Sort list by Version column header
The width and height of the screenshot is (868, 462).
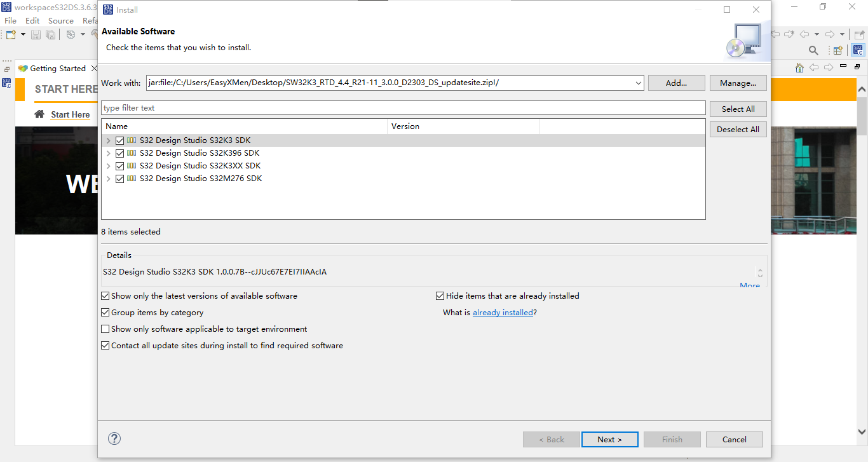pos(464,126)
